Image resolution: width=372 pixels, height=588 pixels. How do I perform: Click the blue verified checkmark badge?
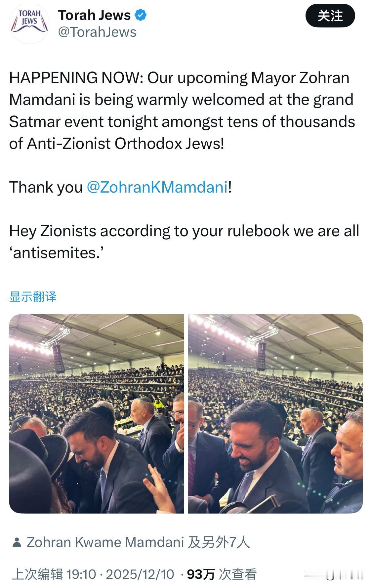[x=141, y=15]
